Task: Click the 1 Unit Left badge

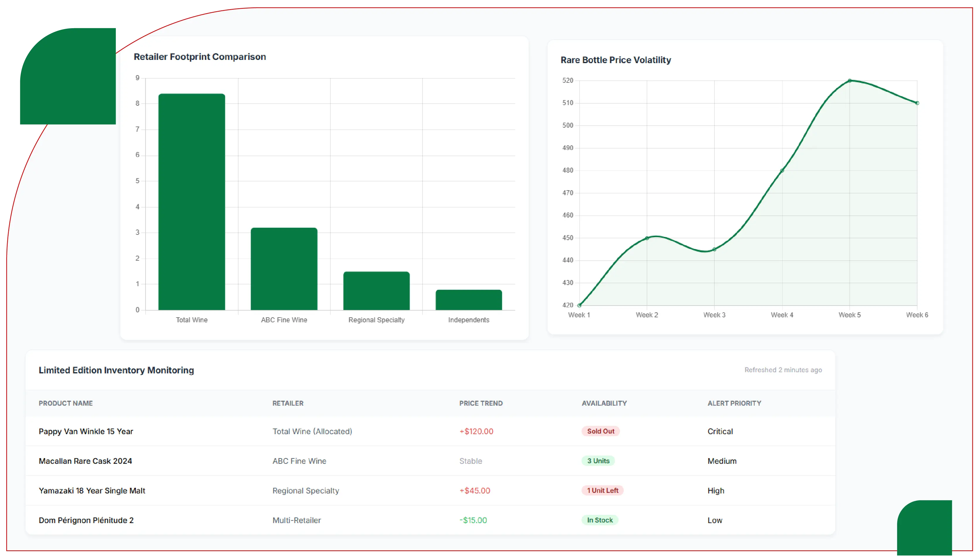Action: pos(602,490)
